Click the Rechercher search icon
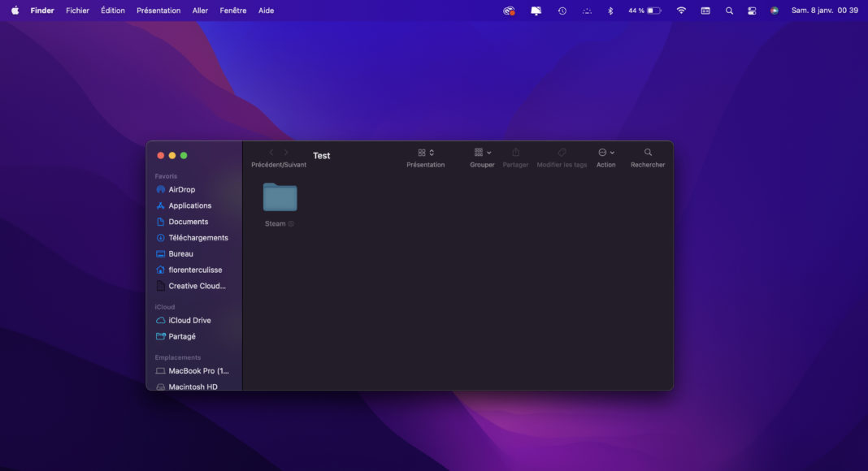 click(x=648, y=152)
